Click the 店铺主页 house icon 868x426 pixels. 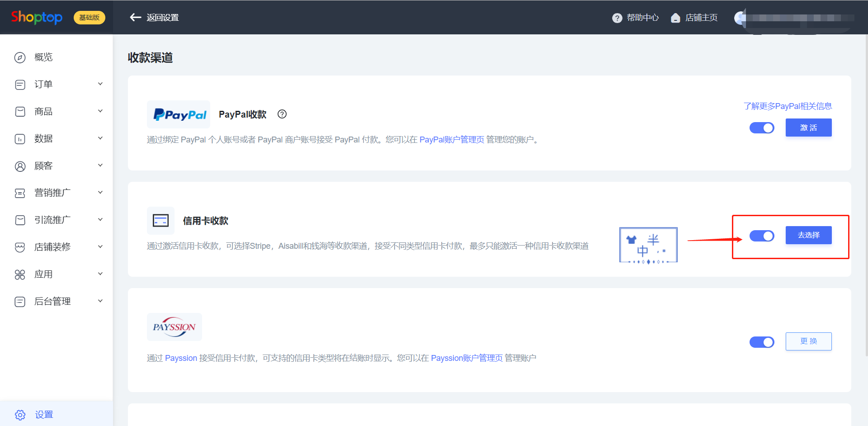(x=675, y=18)
